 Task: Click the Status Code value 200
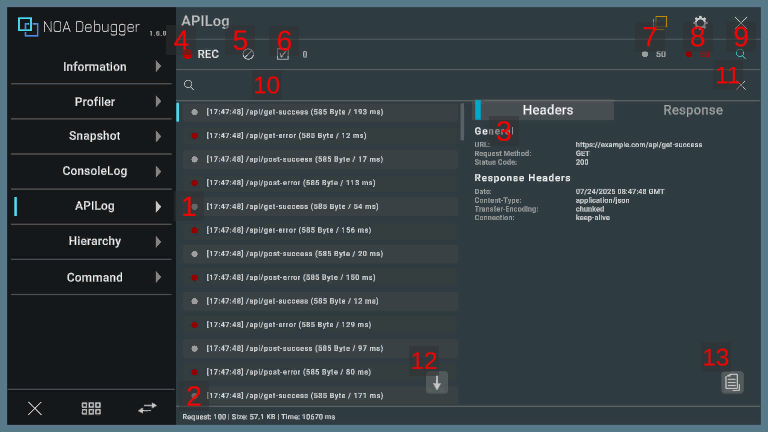pyautogui.click(x=582, y=162)
